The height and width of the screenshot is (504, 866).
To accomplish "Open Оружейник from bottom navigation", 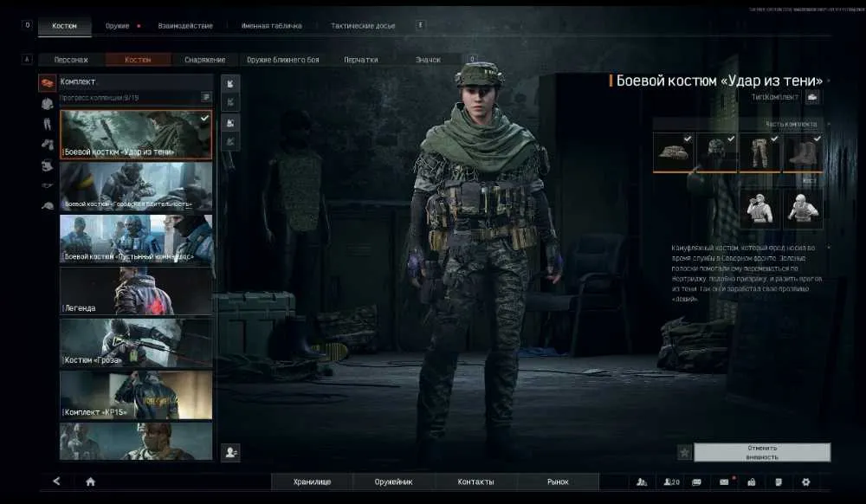I will tap(394, 482).
